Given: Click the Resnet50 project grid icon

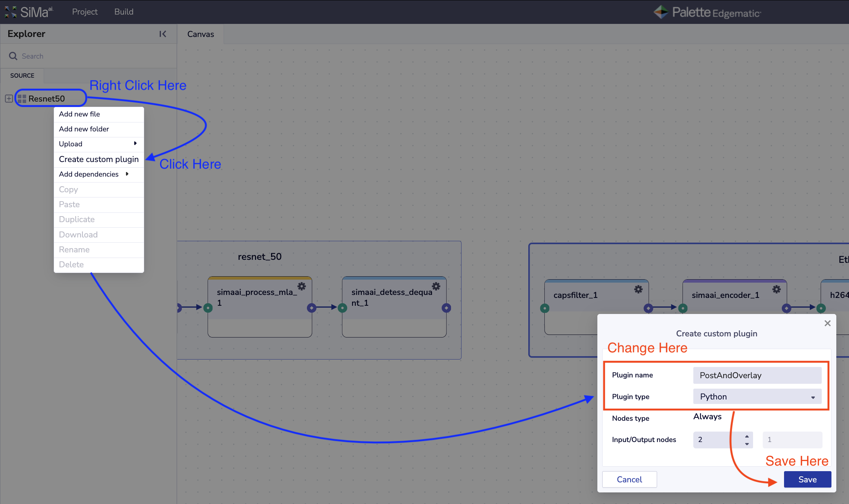Looking at the screenshot, I should click(x=22, y=99).
